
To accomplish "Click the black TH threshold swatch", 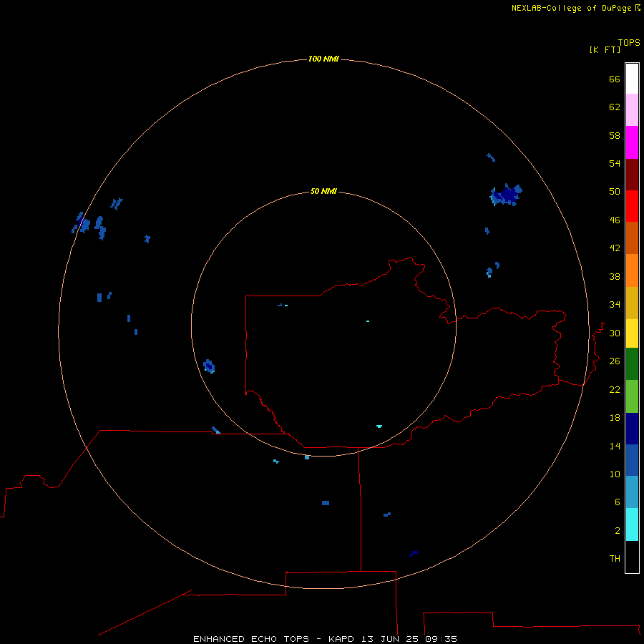I will pos(632,557).
